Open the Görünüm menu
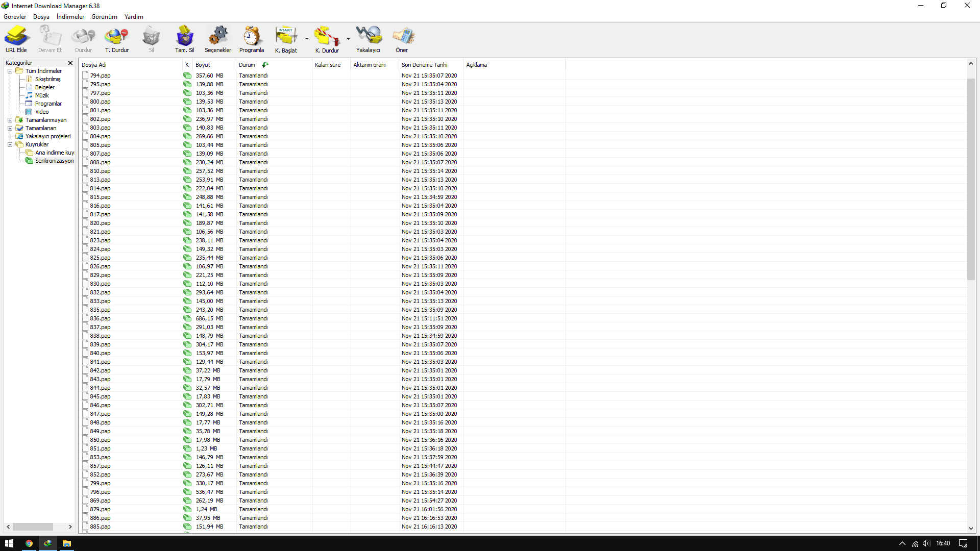The height and width of the screenshot is (551, 980). pos(104,17)
